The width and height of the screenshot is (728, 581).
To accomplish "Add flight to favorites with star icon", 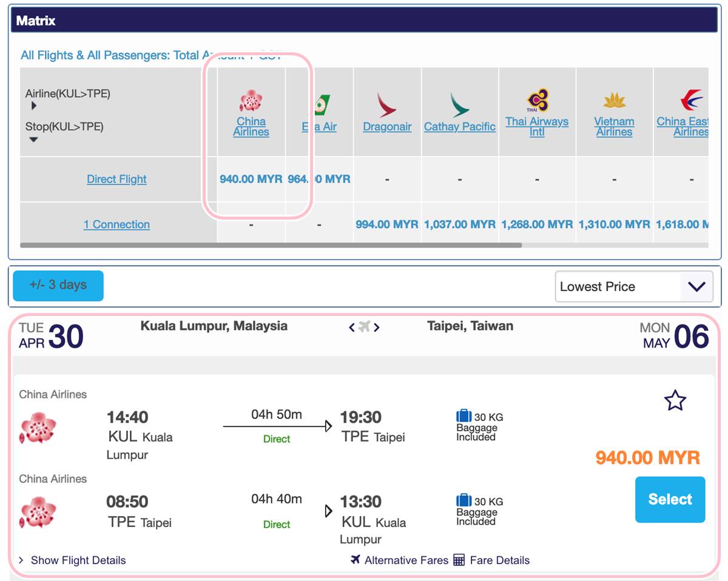I will click(675, 400).
